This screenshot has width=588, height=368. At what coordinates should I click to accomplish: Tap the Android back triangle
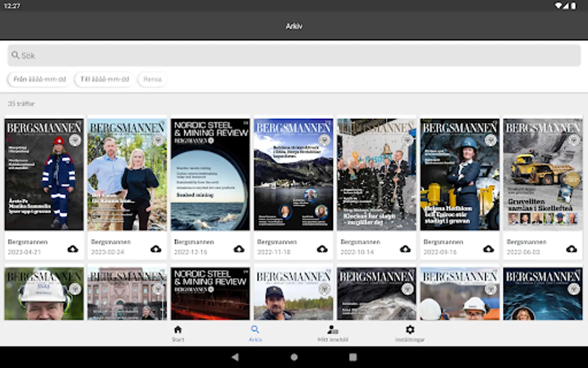pyautogui.click(x=235, y=357)
